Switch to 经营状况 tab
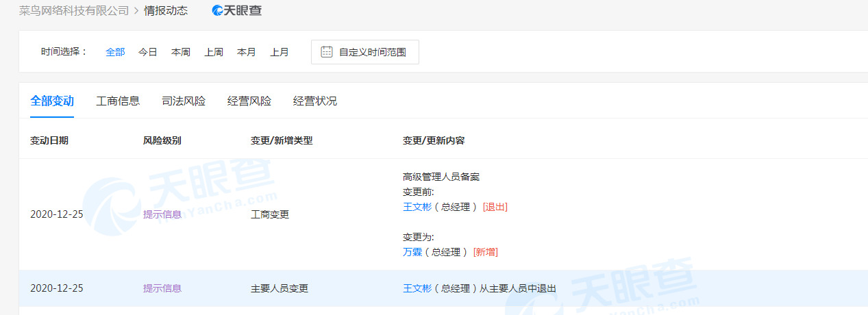The height and width of the screenshot is (315, 868). click(315, 101)
